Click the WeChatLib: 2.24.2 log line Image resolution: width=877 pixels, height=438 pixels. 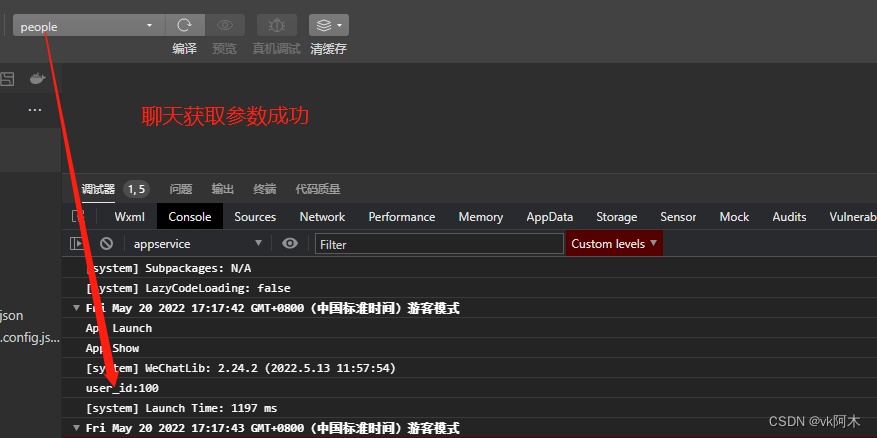coord(241,368)
